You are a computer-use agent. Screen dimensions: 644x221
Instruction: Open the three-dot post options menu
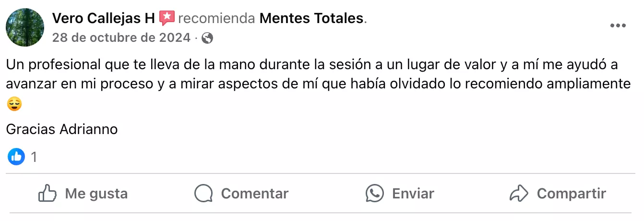[618, 26]
